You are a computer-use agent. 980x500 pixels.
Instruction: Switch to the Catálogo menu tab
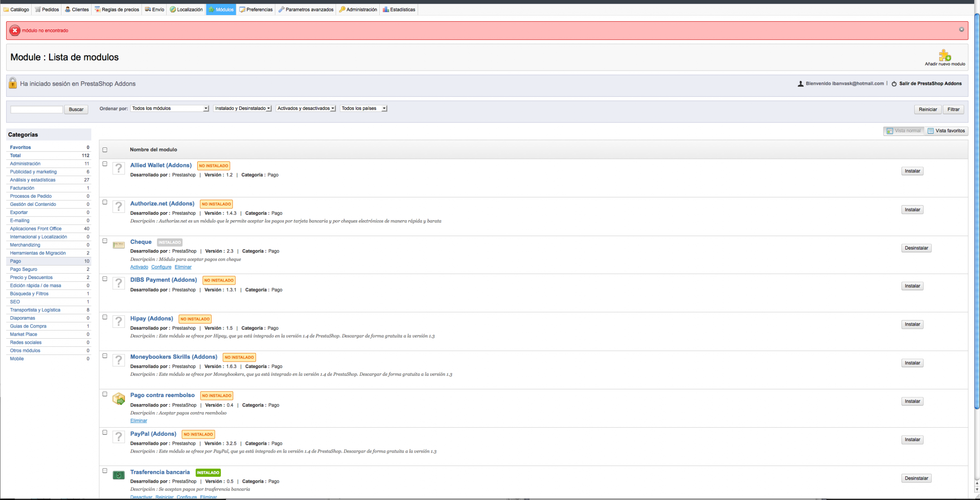(x=16, y=9)
